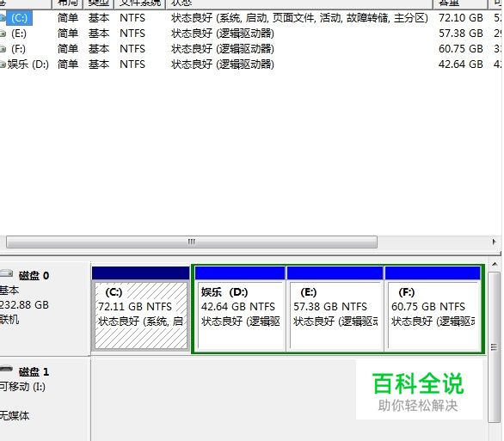Click the NTFS cell in the (E:) row
Image resolution: width=504 pixels, height=441 pixels.
point(132,33)
